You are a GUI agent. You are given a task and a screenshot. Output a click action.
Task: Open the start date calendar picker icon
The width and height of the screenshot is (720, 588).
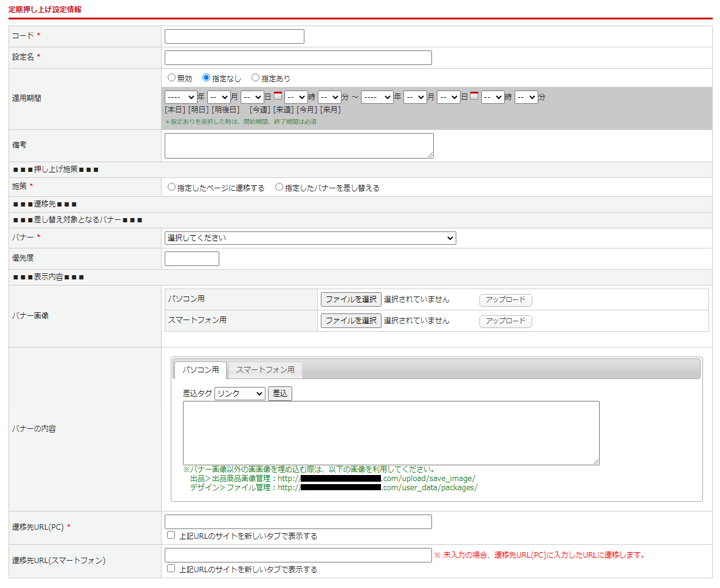(x=278, y=96)
